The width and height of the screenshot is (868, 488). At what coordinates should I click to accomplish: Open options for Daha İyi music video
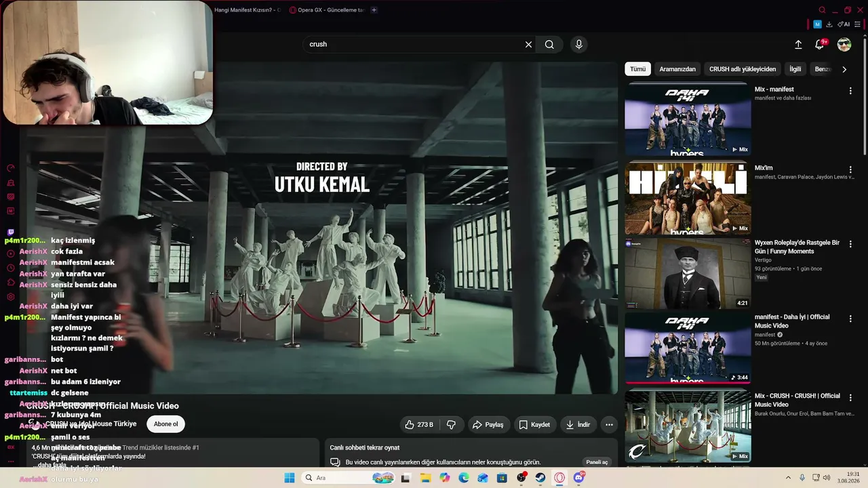click(x=850, y=319)
